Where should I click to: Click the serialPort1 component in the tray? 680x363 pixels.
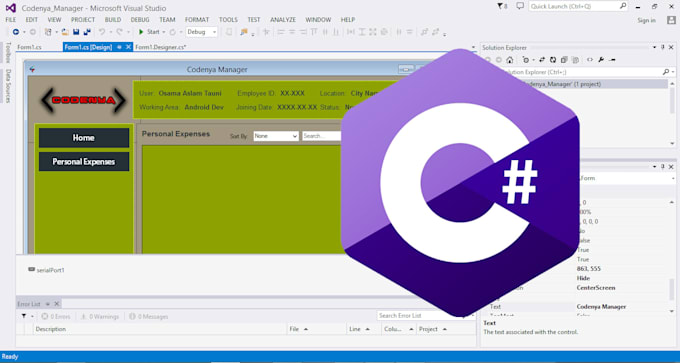point(46,270)
